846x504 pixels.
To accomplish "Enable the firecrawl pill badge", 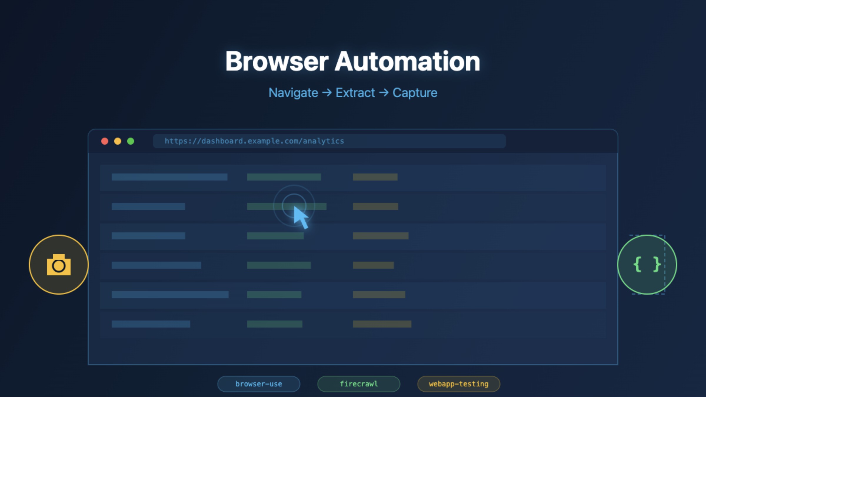I will (x=359, y=384).
